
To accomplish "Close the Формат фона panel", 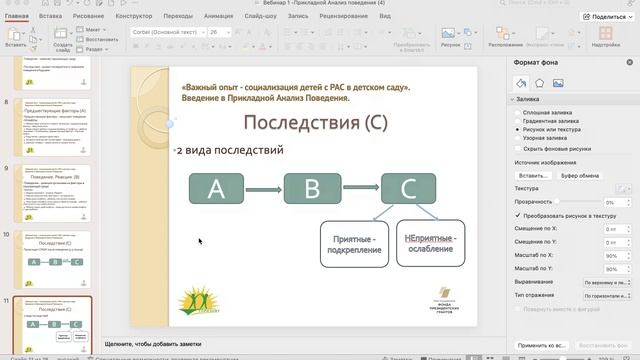I will [630, 62].
